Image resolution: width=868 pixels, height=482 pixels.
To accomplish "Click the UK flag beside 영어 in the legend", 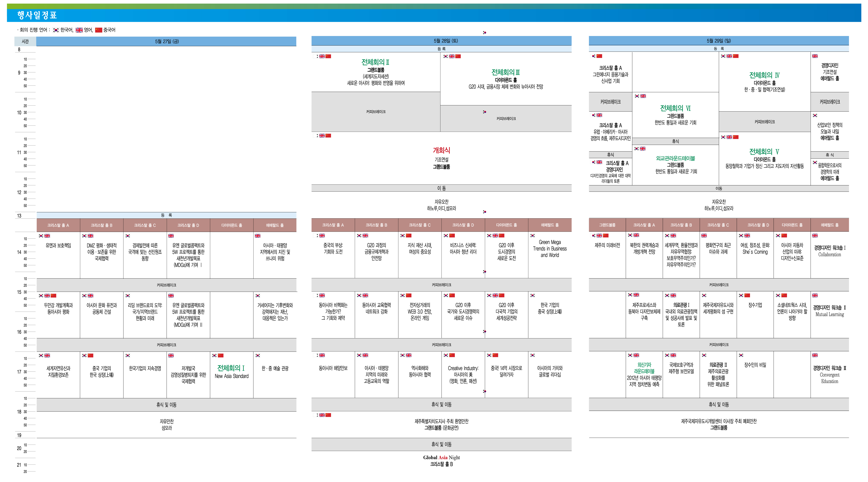I will click(x=79, y=30).
